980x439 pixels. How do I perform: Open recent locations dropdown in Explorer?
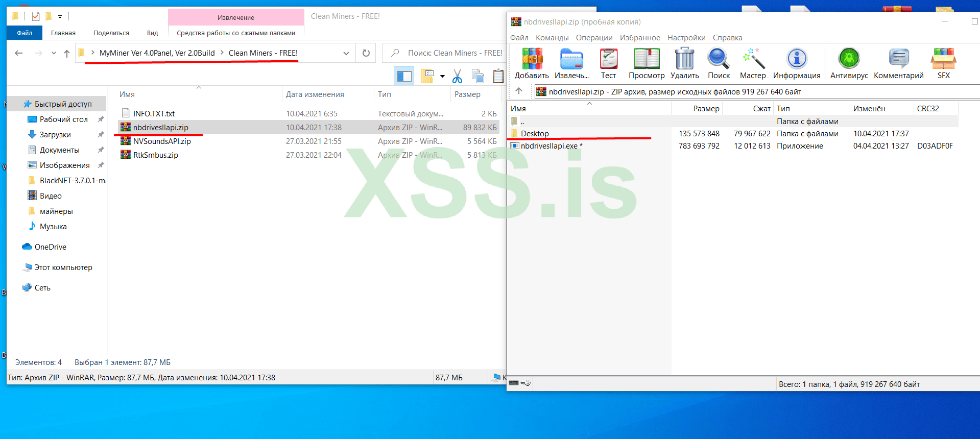(x=54, y=53)
